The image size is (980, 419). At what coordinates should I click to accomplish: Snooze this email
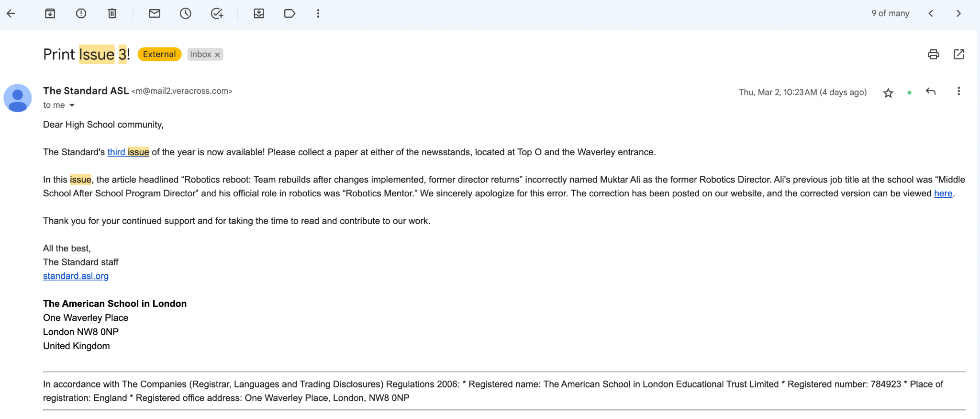(185, 13)
